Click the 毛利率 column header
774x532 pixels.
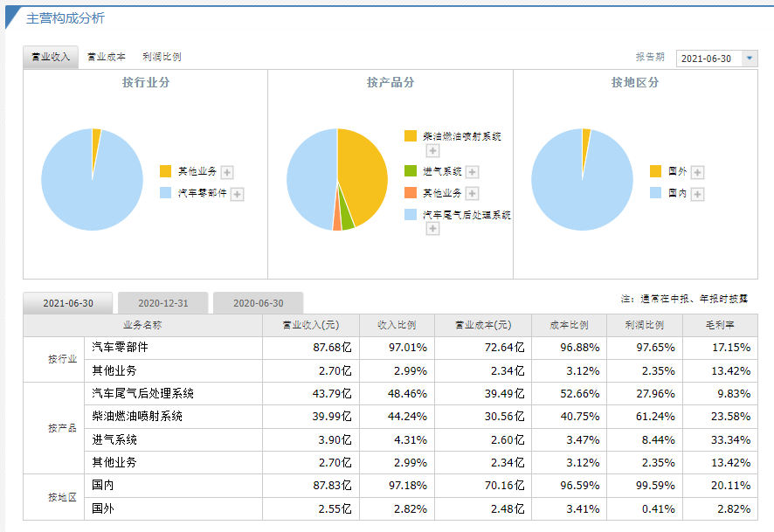click(x=720, y=325)
